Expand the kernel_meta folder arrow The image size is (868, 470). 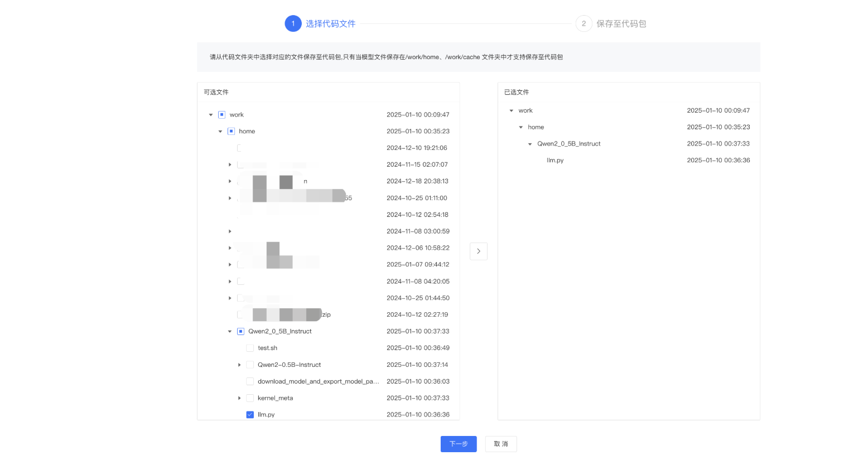(239, 398)
